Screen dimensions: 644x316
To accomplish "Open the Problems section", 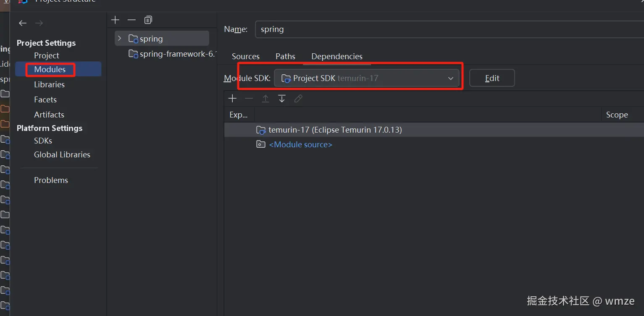I will coord(51,180).
